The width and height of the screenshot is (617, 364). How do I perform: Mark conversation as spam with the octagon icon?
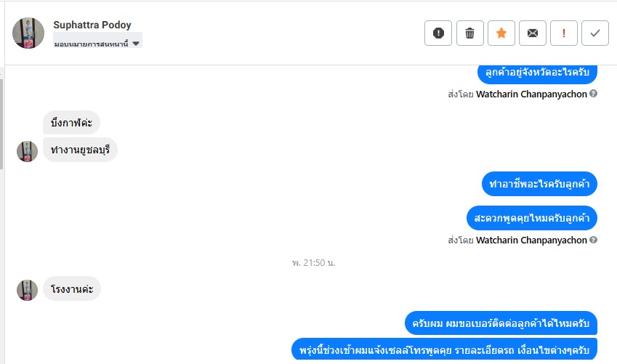pos(438,33)
